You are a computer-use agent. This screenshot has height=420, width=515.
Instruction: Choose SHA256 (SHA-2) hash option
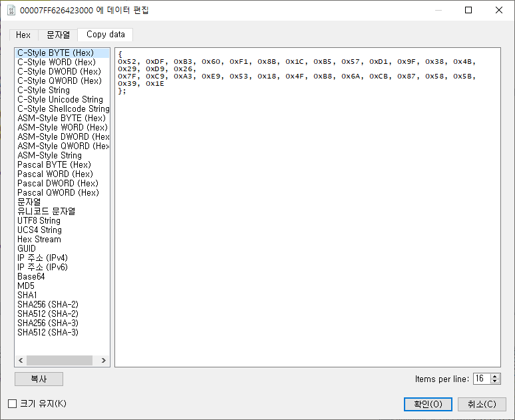point(63,304)
